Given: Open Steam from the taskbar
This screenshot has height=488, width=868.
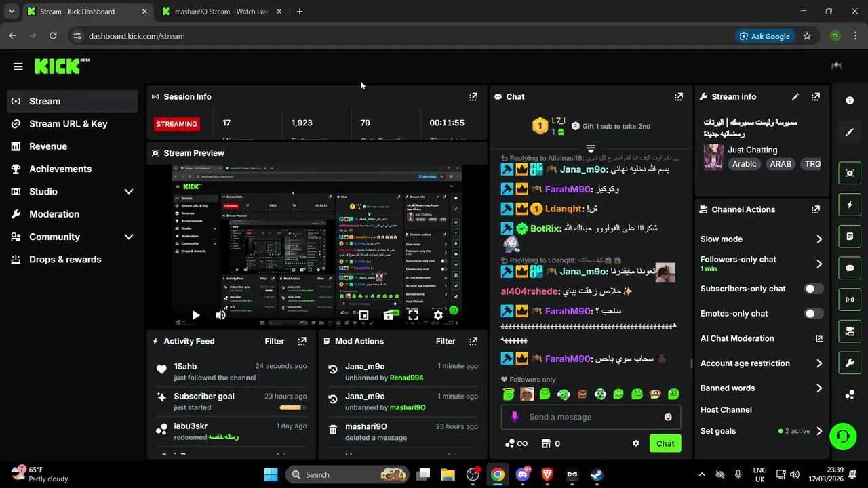Looking at the screenshot, I should coord(596,474).
